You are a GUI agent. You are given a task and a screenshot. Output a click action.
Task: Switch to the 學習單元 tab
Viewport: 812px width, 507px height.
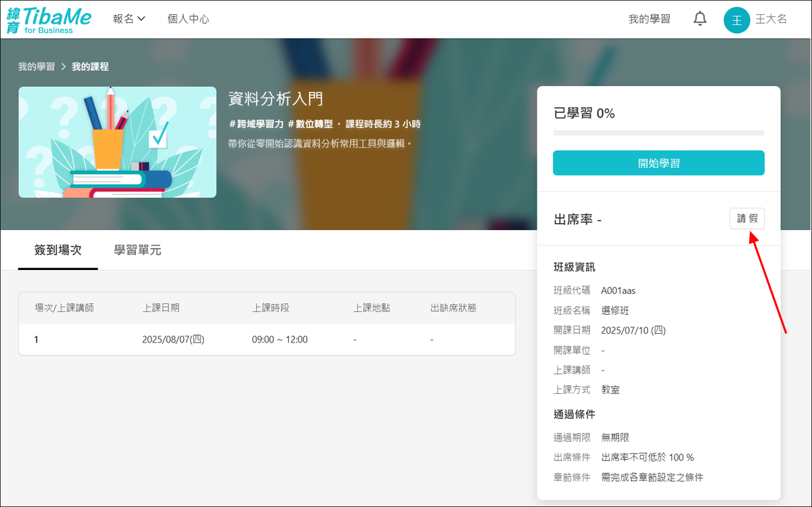click(x=137, y=250)
